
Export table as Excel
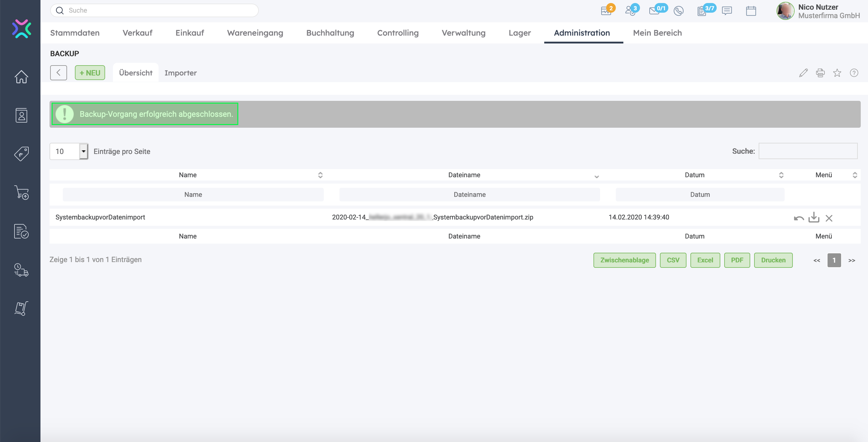705,260
